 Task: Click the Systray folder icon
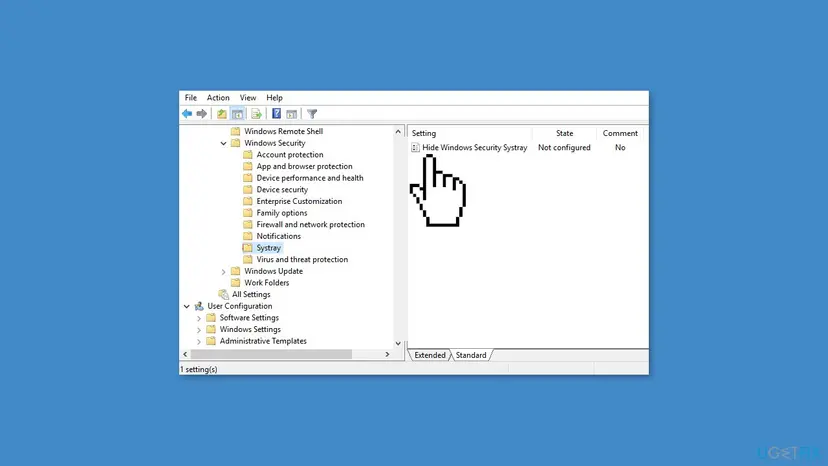[x=248, y=248]
